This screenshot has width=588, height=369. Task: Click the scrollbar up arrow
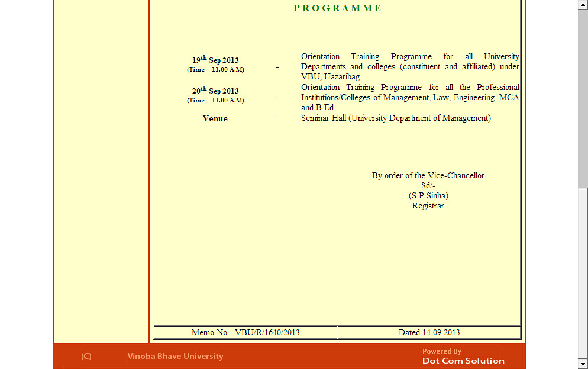[583, 5]
